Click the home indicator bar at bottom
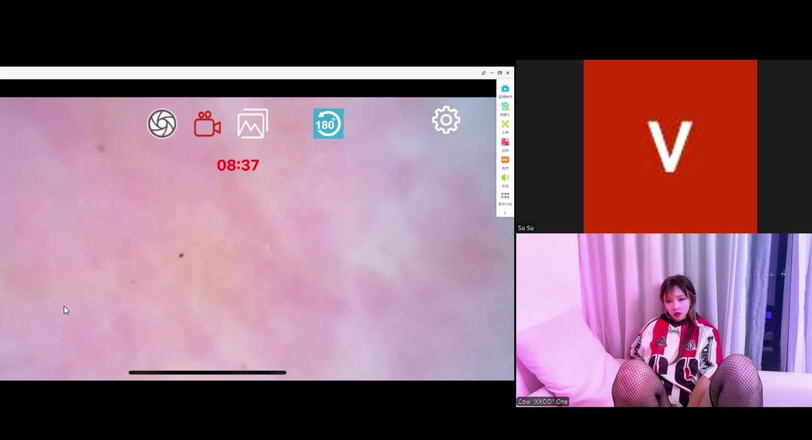This screenshot has width=812, height=440. [207, 372]
